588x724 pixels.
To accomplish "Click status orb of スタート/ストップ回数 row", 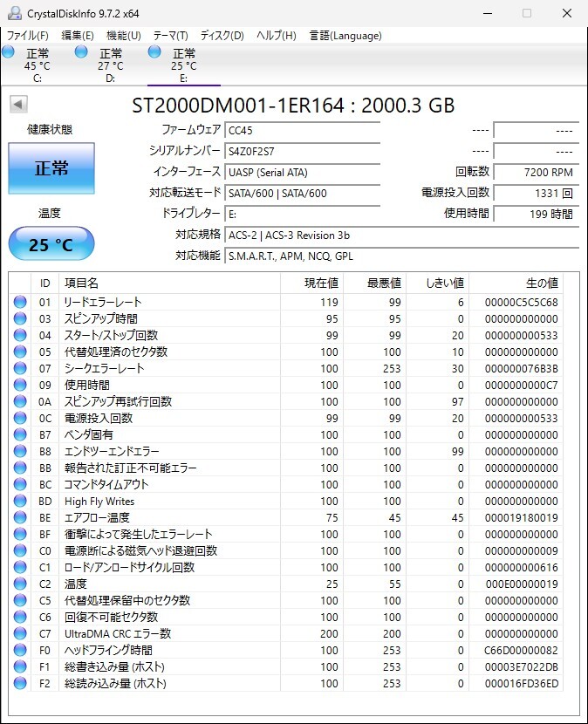I will 20,335.
